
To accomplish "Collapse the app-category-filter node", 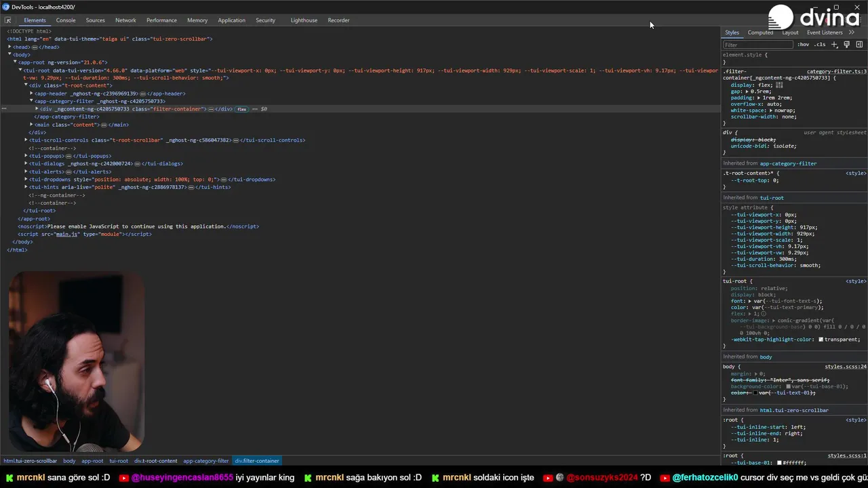I will click(x=31, y=101).
